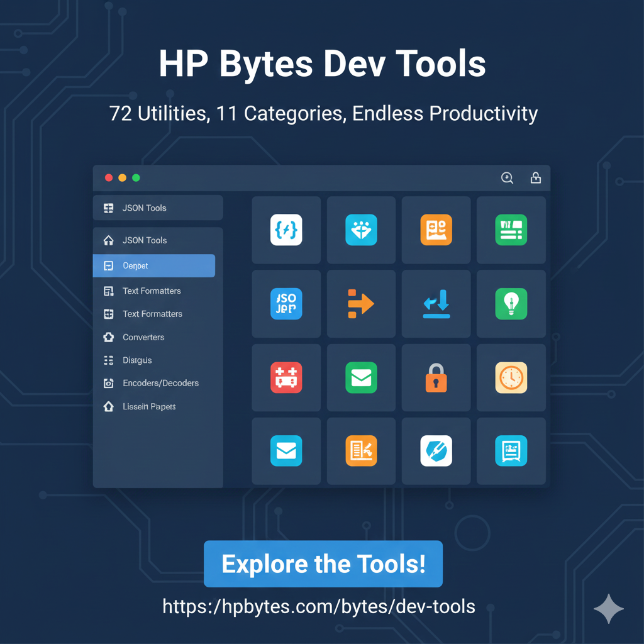The width and height of the screenshot is (644, 644).
Task: Open the blue download arrows converter icon
Action: coord(436,304)
